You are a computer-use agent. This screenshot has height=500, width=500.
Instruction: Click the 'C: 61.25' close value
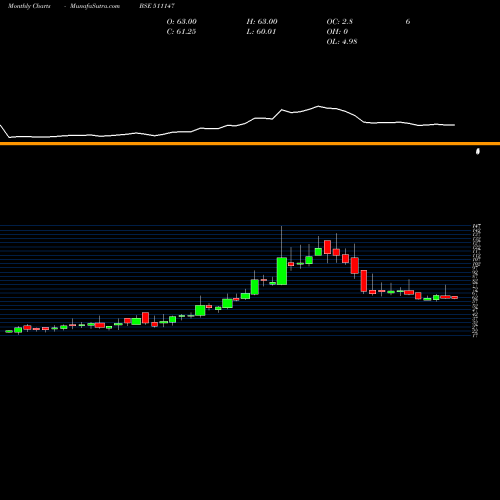(181, 32)
